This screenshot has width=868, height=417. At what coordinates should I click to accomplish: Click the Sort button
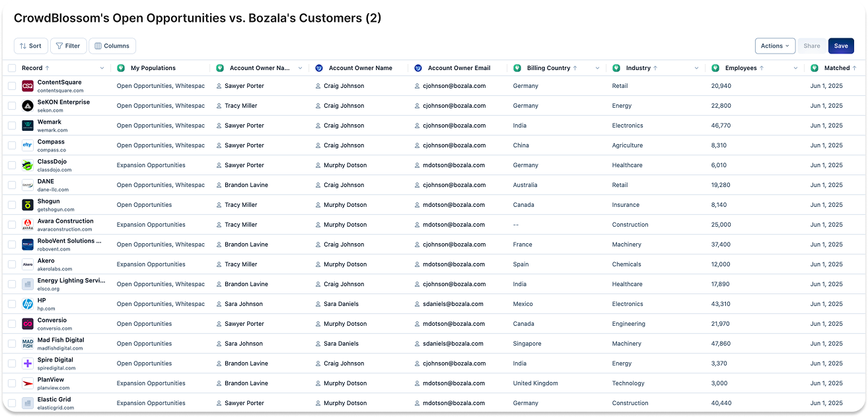[30, 46]
